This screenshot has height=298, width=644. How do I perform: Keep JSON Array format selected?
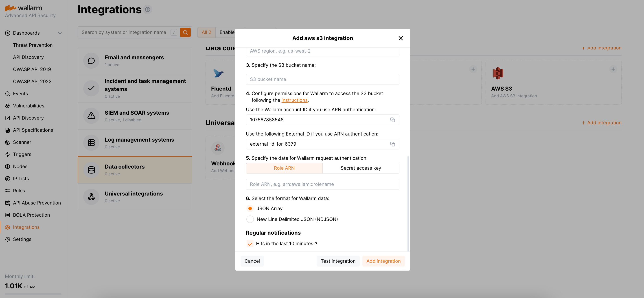click(x=250, y=208)
